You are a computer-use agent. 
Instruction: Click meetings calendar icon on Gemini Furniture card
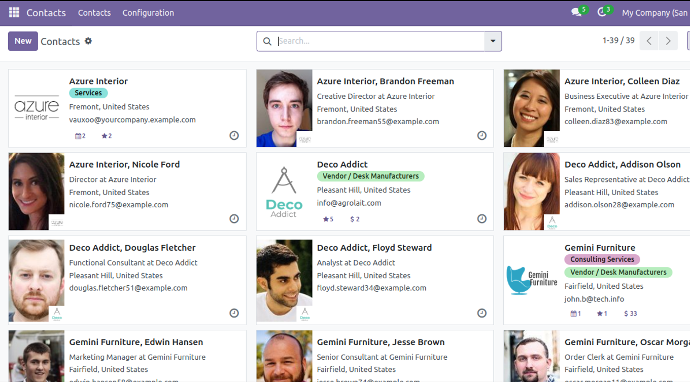click(573, 314)
